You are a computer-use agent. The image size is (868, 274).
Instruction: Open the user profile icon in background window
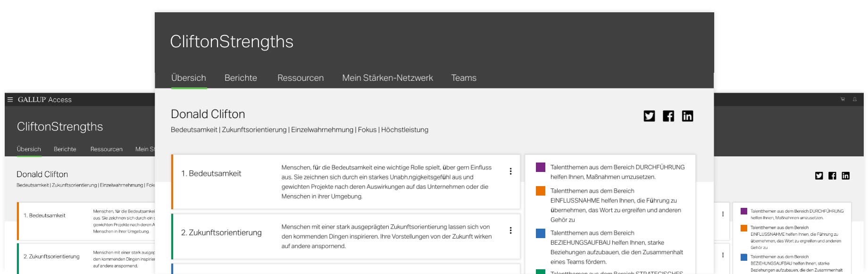tap(854, 99)
